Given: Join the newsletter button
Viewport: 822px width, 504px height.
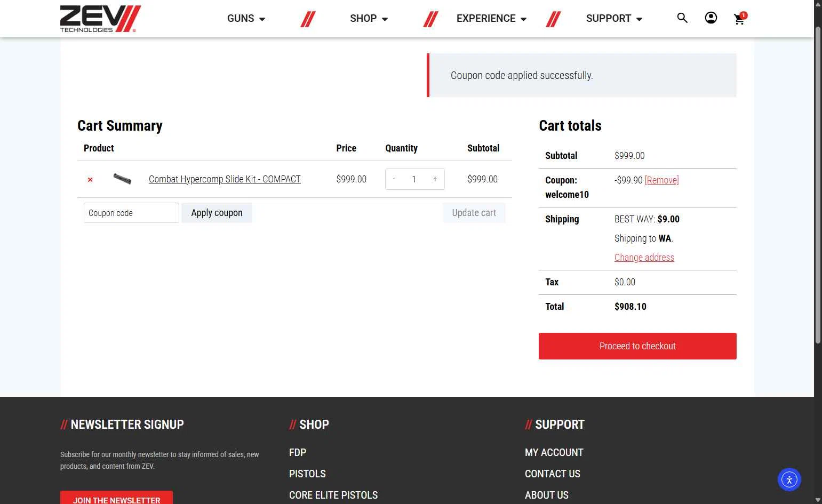Looking at the screenshot, I should pos(116,498).
